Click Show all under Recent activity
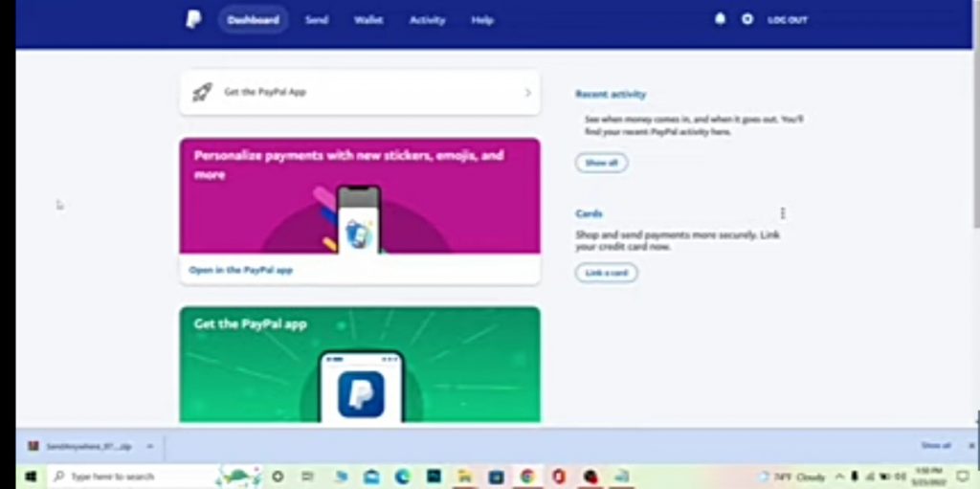980x489 pixels. [x=601, y=163]
